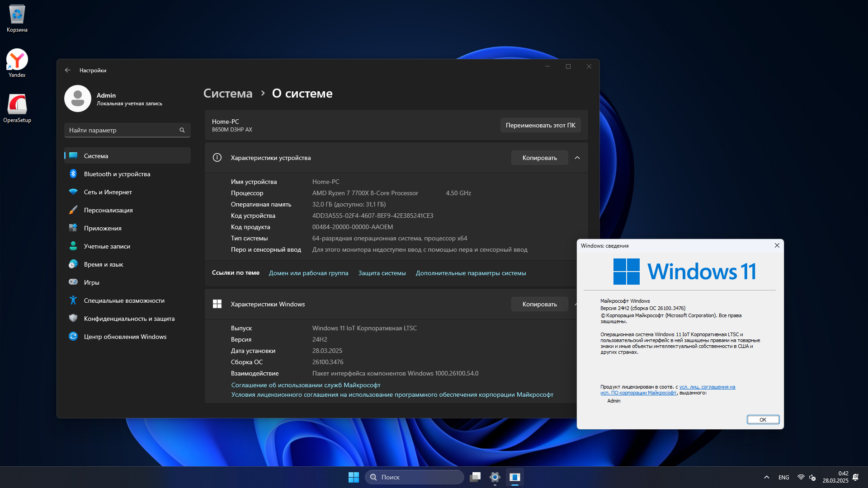Click the back arrow in Settings

pyautogui.click(x=68, y=70)
